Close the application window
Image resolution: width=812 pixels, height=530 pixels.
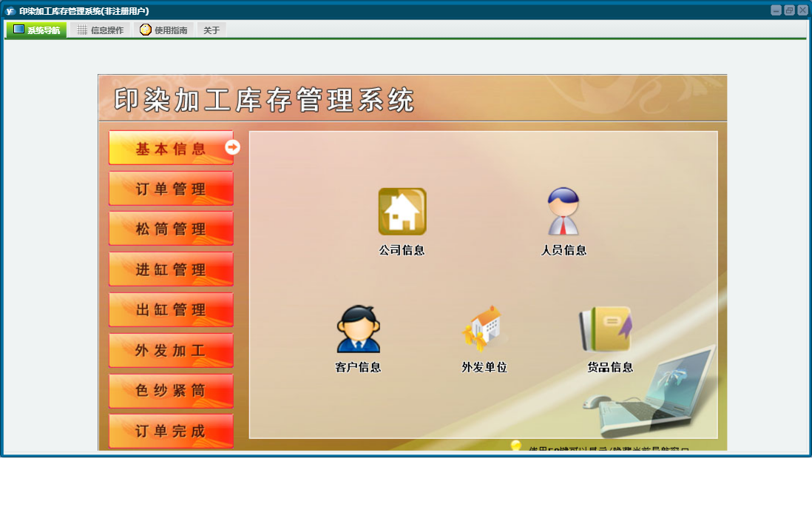pyautogui.click(x=802, y=10)
